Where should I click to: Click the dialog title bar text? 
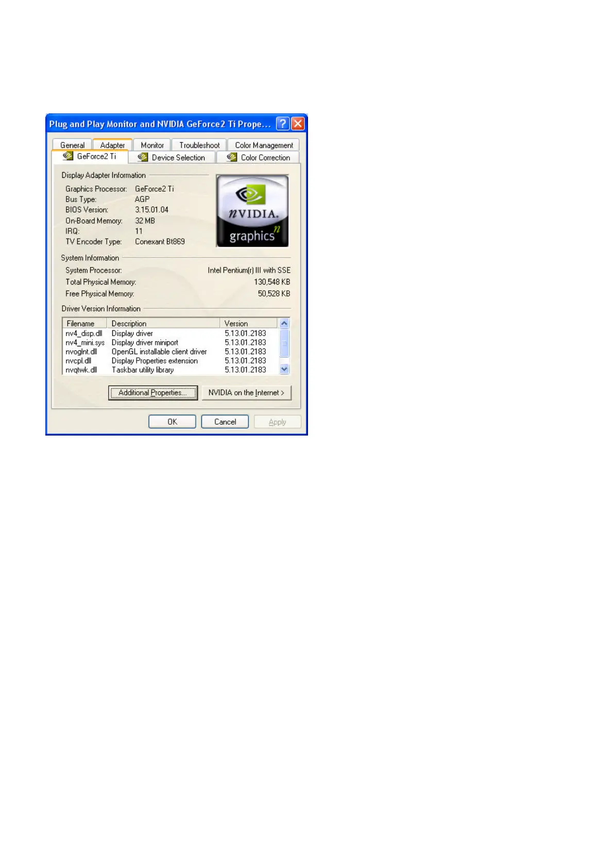click(x=160, y=124)
